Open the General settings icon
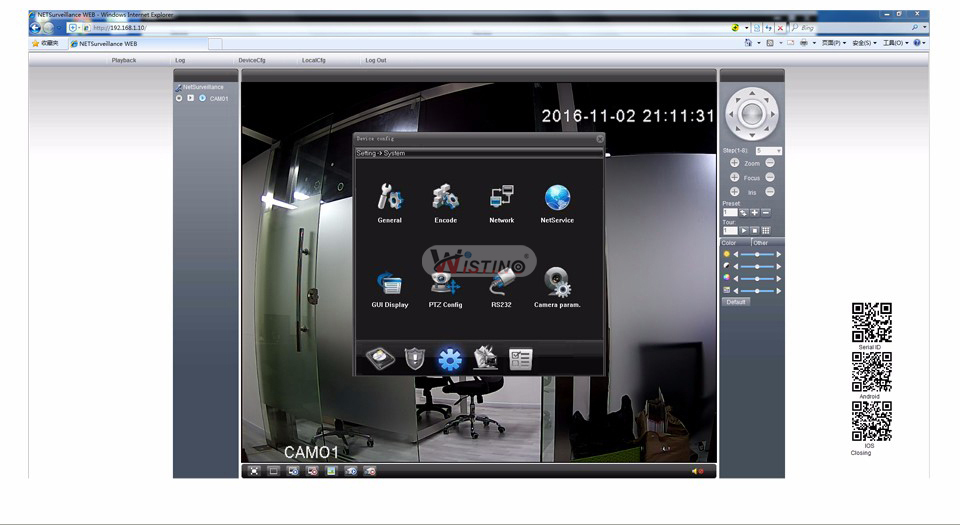 click(x=389, y=198)
